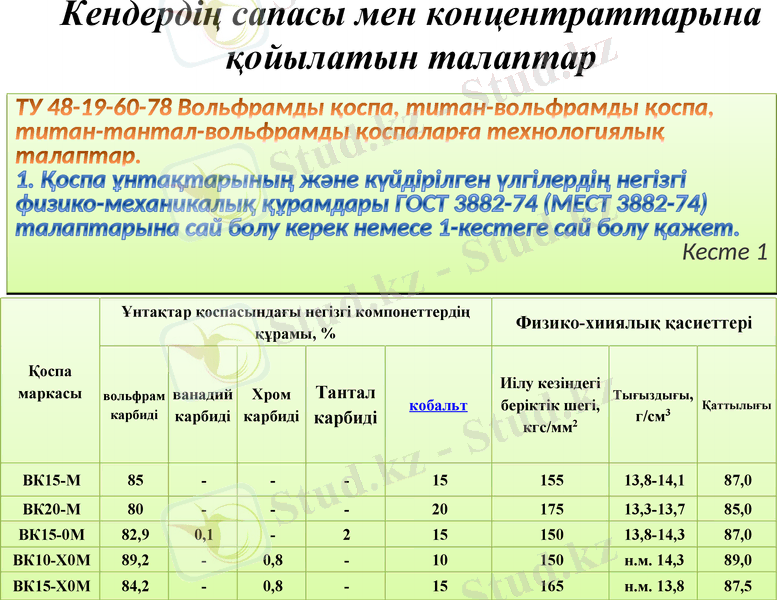This screenshot has height=600, width=777.
Task: Click the hardness '87,0' in the ВК15-М row
Action: pyautogui.click(x=738, y=480)
